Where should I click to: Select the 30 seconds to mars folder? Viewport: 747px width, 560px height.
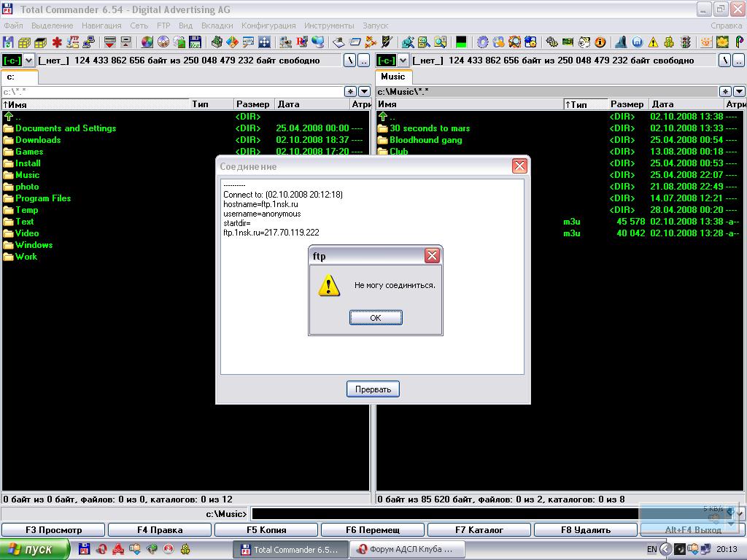click(429, 128)
